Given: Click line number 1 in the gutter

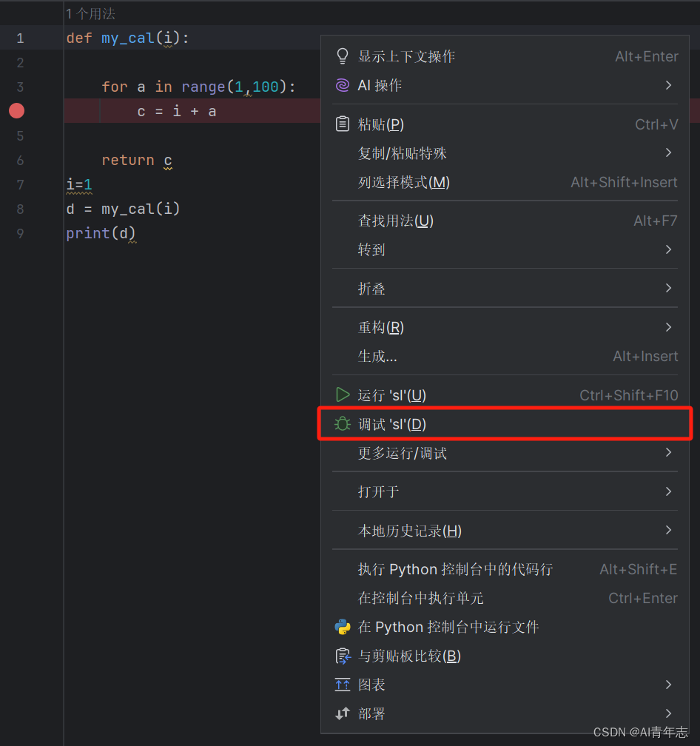Looking at the screenshot, I should 20,38.
